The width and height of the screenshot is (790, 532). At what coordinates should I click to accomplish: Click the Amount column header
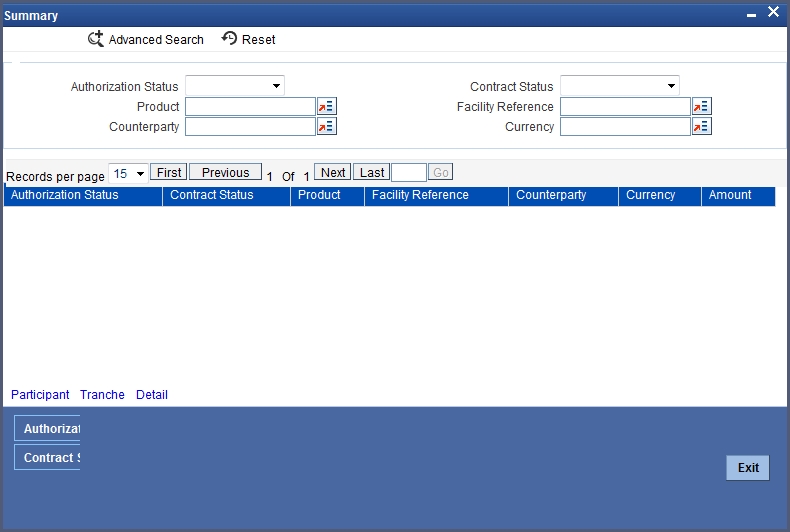[x=738, y=195]
